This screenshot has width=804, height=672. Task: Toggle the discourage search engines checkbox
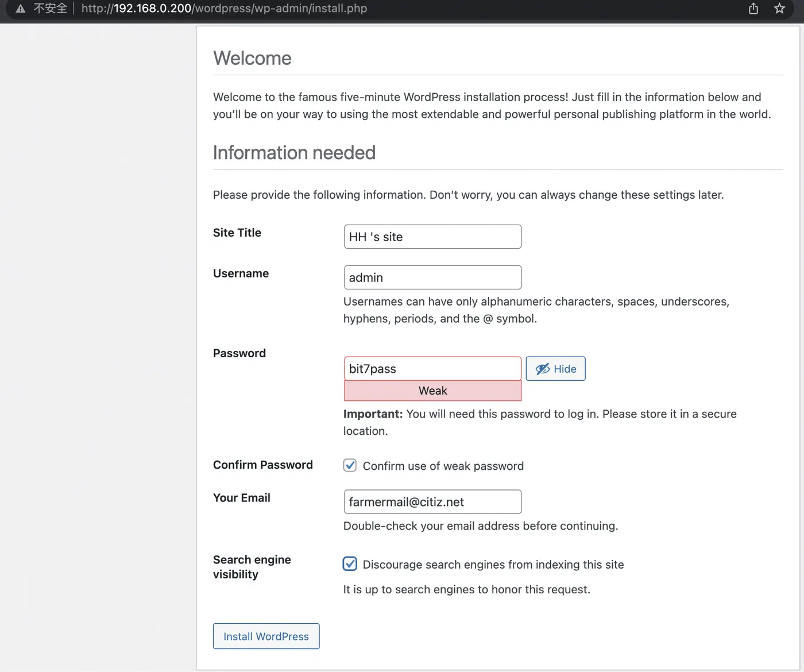click(350, 564)
